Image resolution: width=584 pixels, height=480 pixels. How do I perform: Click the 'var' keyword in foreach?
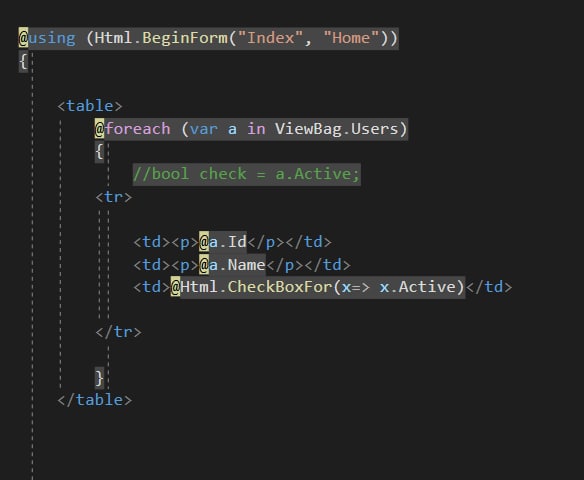pyautogui.click(x=203, y=130)
